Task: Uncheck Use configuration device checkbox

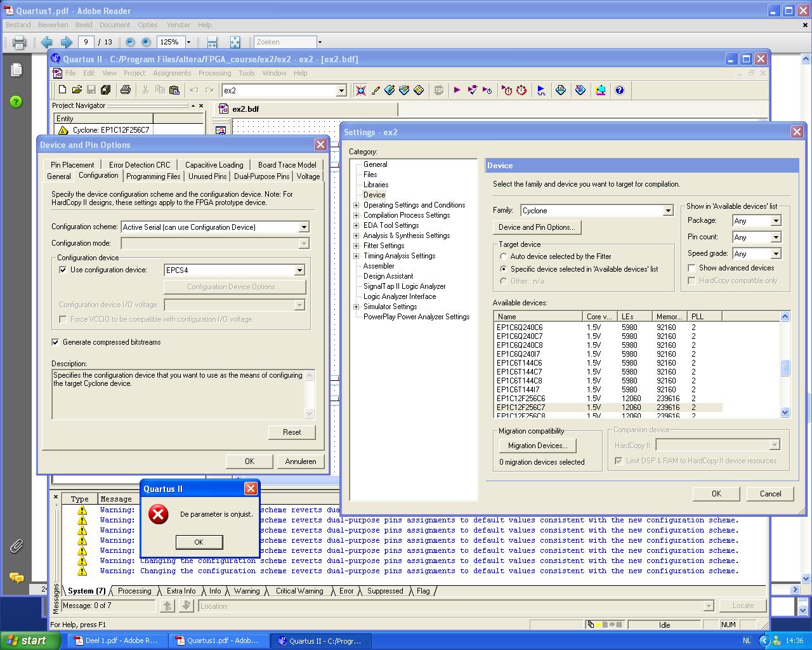Action: 63,270
